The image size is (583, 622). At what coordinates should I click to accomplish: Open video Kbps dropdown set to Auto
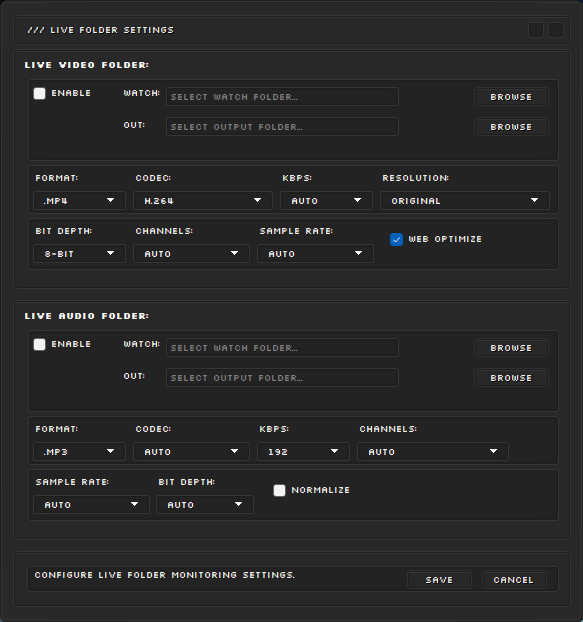tap(326, 201)
